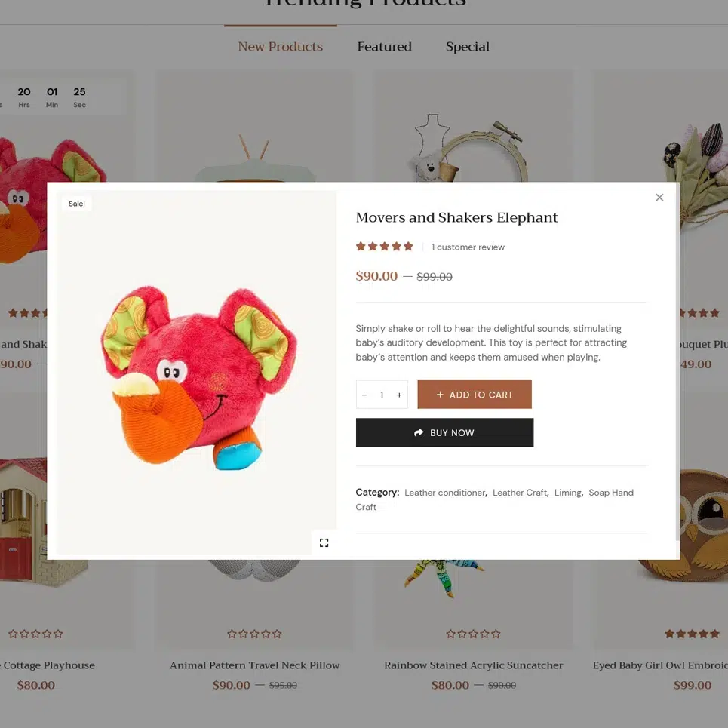
Task: Switch to the Featured tab
Action: click(384, 47)
